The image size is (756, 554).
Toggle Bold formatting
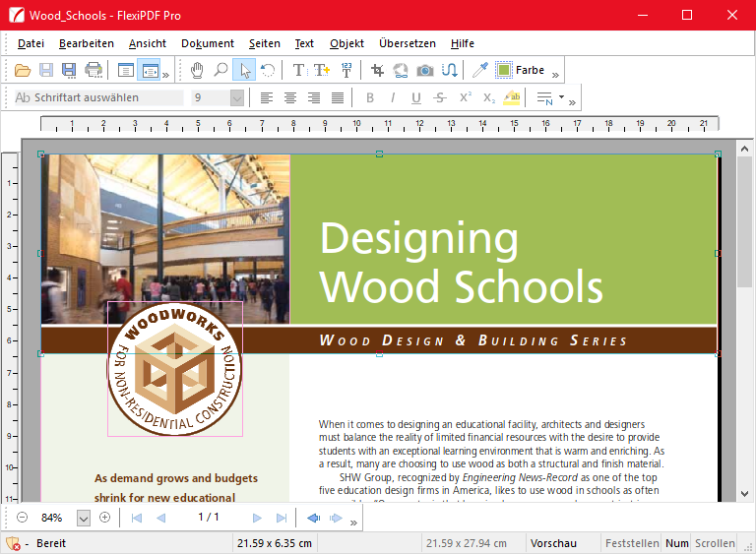(x=370, y=97)
